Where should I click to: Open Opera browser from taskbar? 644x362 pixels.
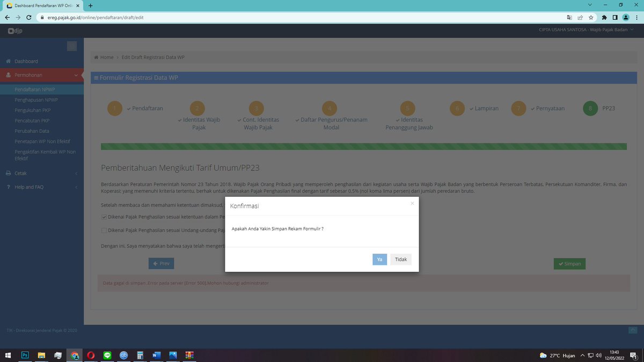click(91, 355)
